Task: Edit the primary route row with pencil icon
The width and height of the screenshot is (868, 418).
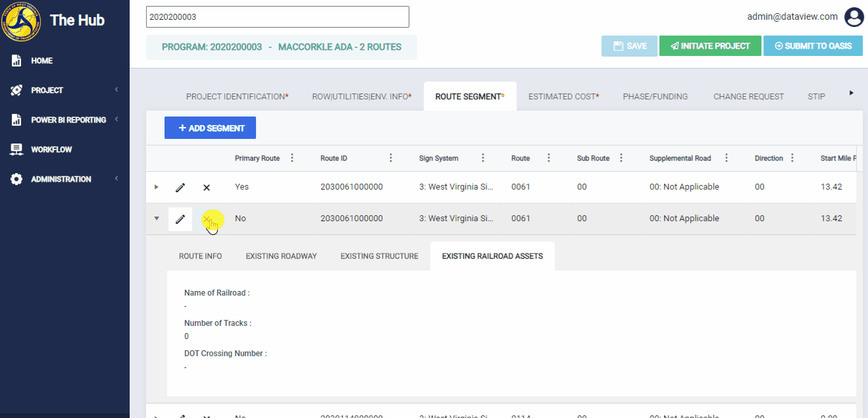Action: [x=180, y=188]
